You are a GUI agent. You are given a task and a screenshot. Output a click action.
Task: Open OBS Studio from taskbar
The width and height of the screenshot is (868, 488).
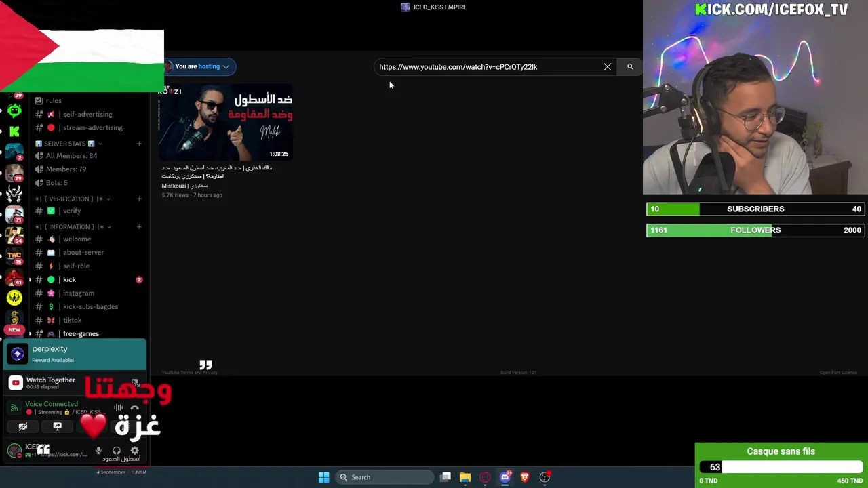click(x=545, y=477)
